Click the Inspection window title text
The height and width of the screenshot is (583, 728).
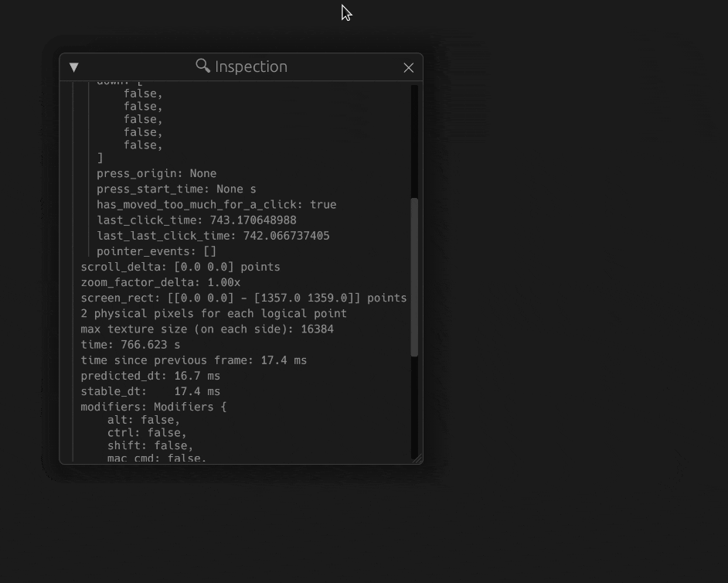[251, 67]
